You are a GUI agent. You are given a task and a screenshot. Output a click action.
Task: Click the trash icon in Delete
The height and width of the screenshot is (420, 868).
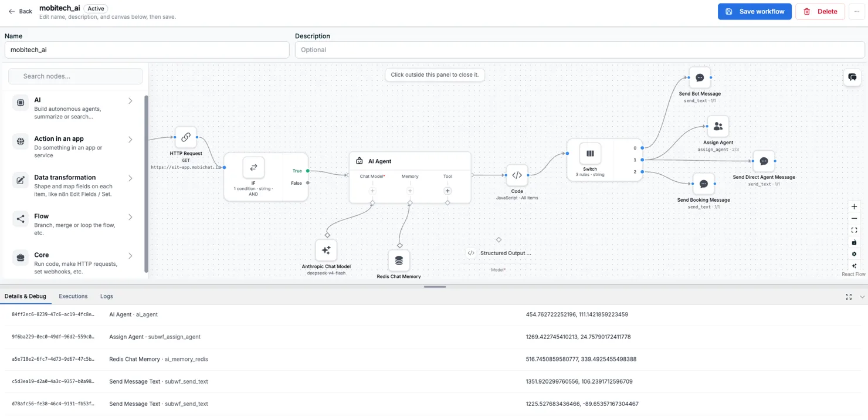[x=807, y=11]
